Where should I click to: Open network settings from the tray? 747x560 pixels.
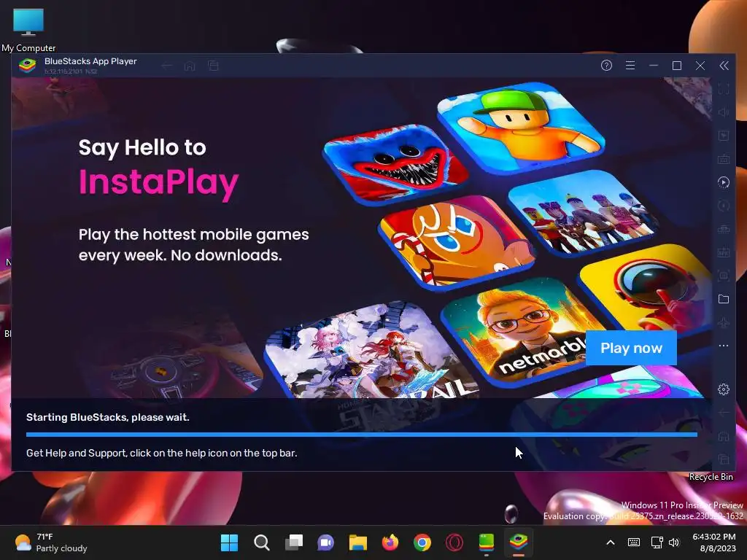(657, 542)
